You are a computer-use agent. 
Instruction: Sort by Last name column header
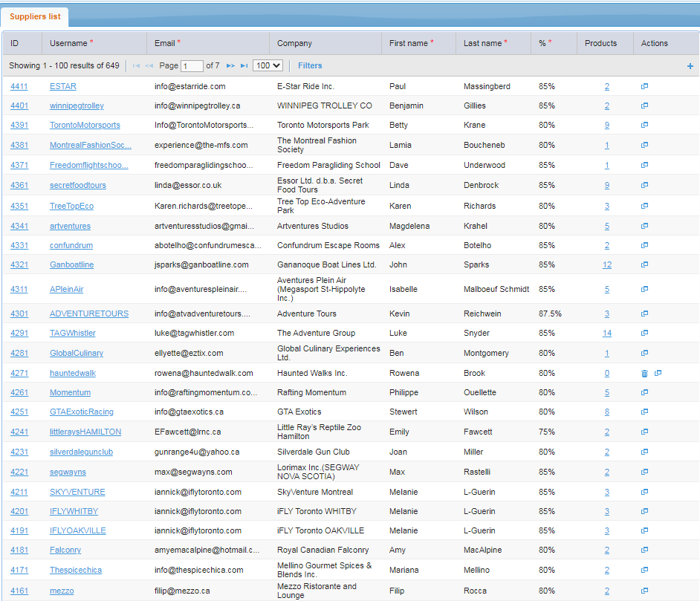point(482,43)
